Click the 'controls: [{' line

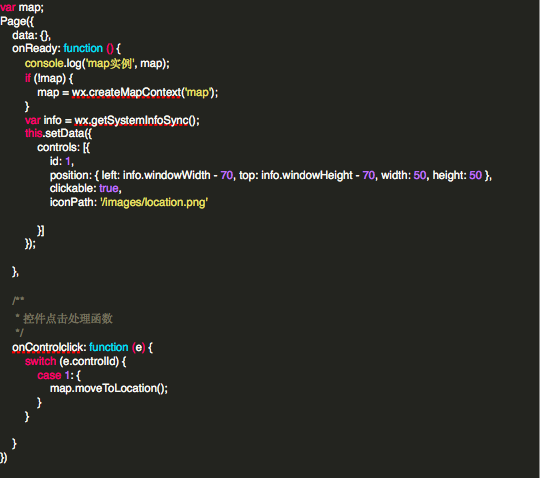pos(64,148)
